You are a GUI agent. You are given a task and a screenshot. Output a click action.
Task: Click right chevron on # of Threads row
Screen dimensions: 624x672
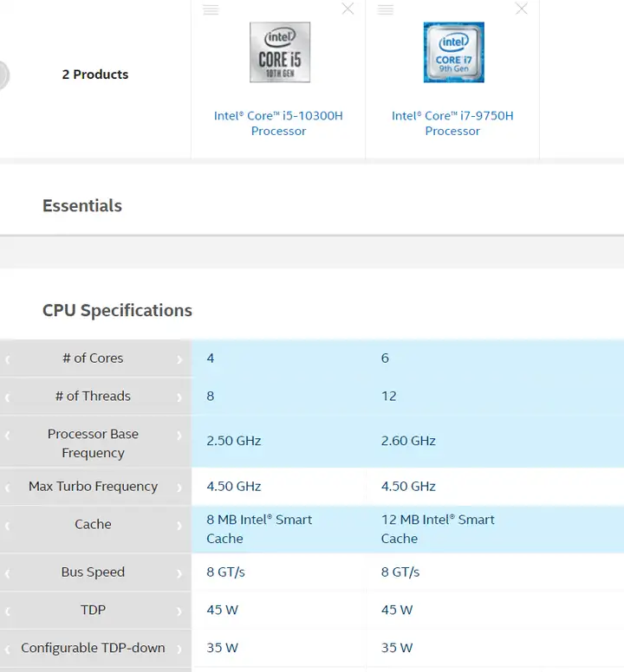point(179,397)
